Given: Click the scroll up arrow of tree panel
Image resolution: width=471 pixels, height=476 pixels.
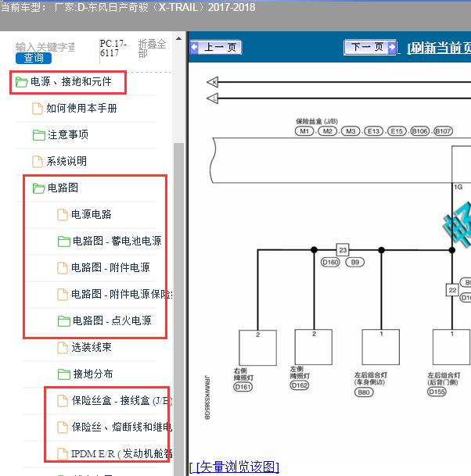Looking at the screenshot, I should pyautogui.click(x=178, y=38).
